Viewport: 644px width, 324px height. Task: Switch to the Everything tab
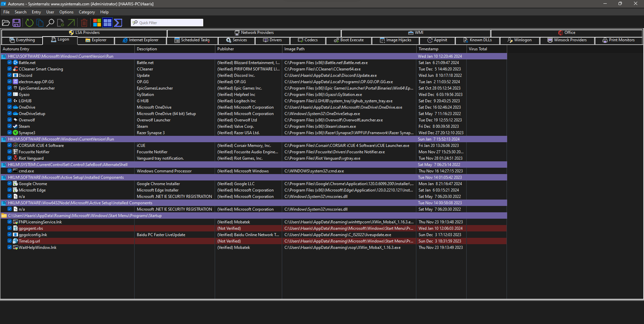coord(22,40)
